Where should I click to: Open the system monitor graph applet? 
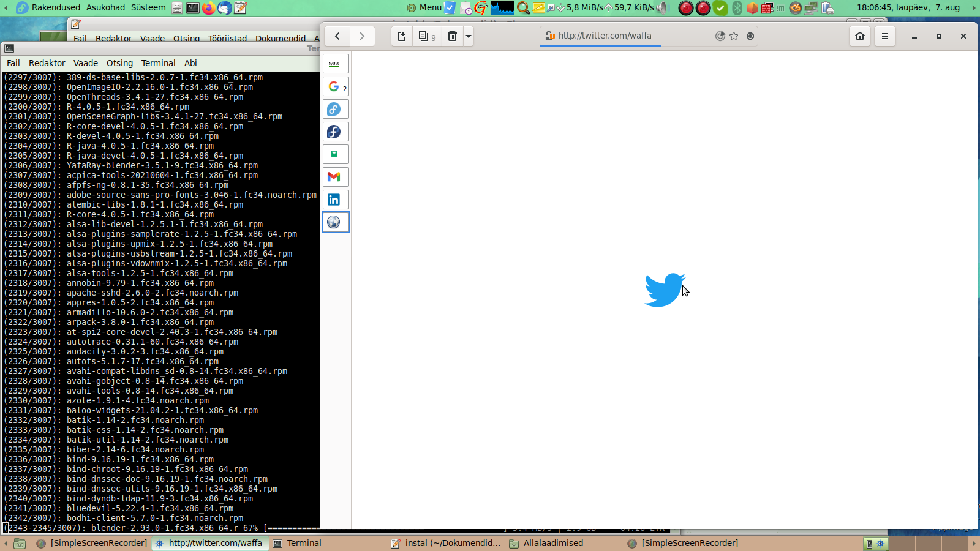(502, 8)
